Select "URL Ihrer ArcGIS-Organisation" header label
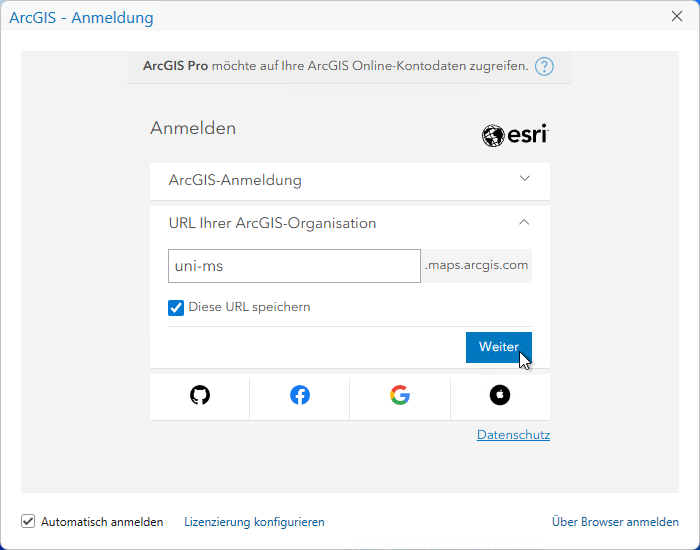Image resolution: width=700 pixels, height=550 pixels. click(272, 223)
